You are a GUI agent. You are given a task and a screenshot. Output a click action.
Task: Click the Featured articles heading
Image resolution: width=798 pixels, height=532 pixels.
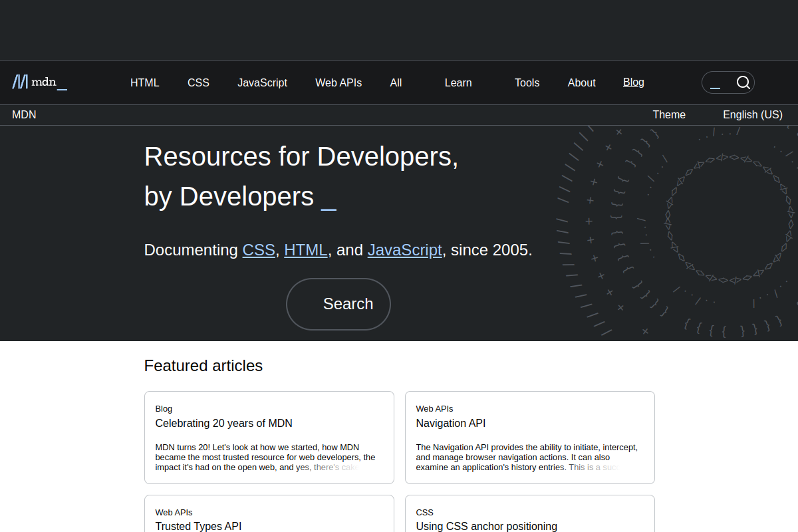coord(203,366)
